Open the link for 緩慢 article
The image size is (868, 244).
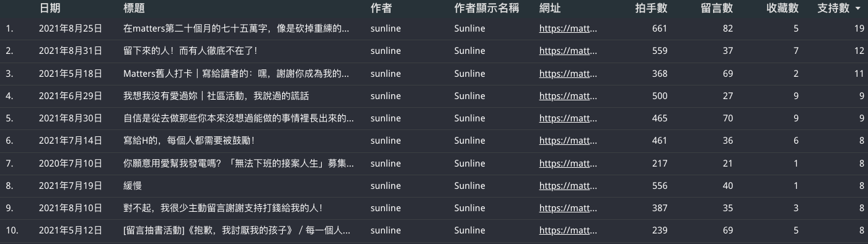click(568, 186)
